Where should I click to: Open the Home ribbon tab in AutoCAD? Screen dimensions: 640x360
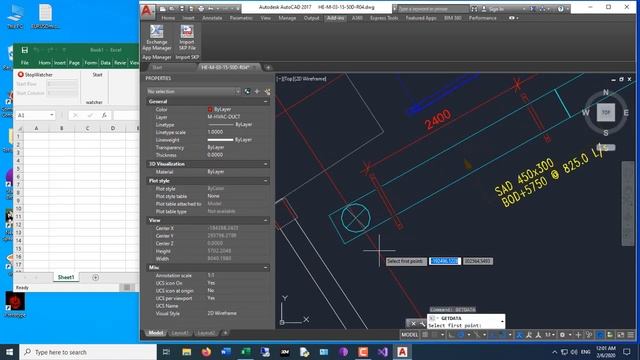click(168, 18)
